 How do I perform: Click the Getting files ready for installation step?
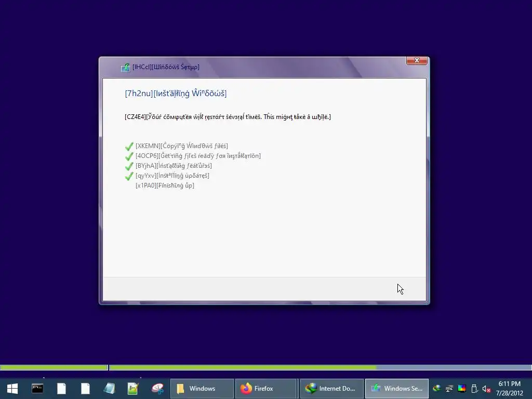[x=198, y=156]
